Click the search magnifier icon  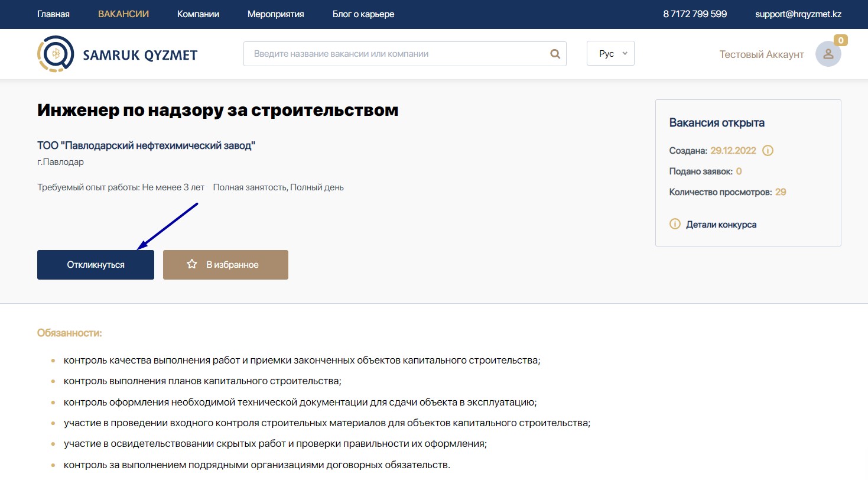pyautogui.click(x=555, y=54)
